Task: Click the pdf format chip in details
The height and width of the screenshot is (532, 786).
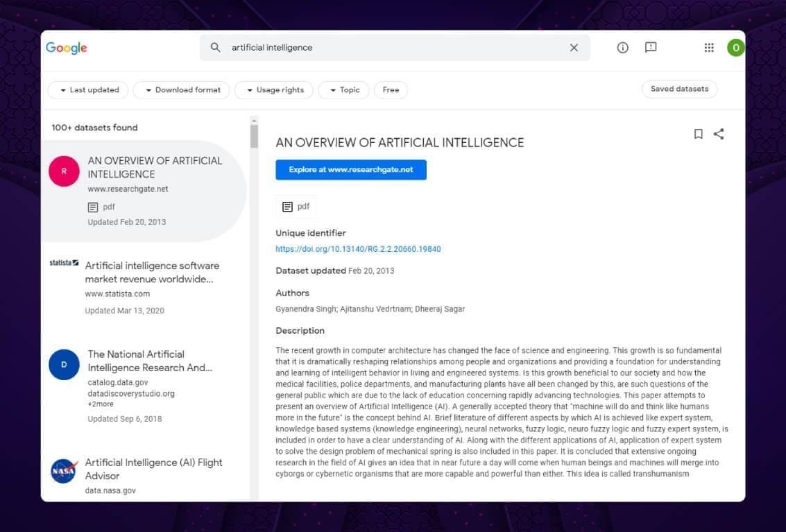Action: pyautogui.click(x=296, y=207)
